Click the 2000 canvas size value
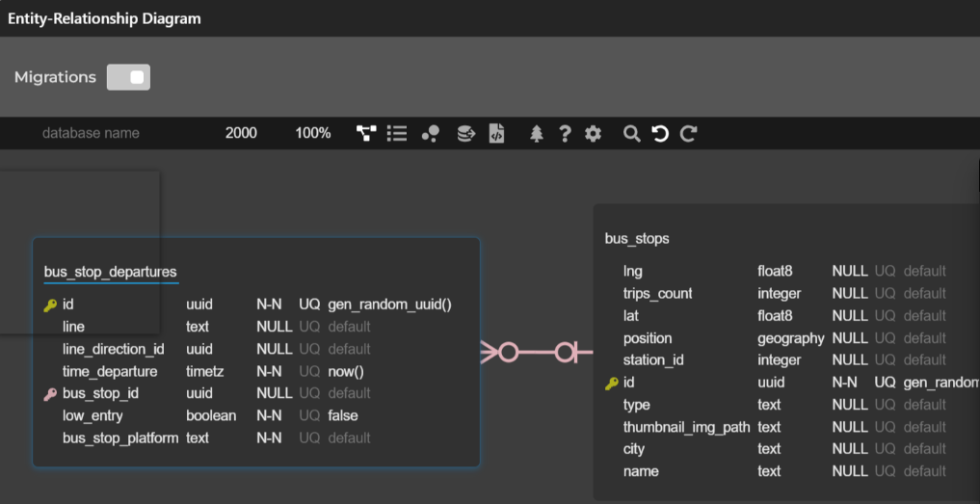 click(x=241, y=133)
